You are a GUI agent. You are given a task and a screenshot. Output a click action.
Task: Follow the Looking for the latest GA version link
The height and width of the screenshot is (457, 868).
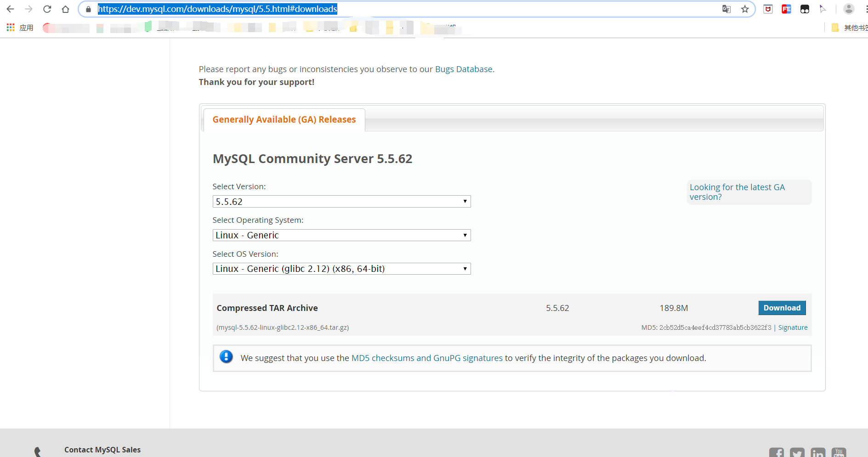pos(737,192)
